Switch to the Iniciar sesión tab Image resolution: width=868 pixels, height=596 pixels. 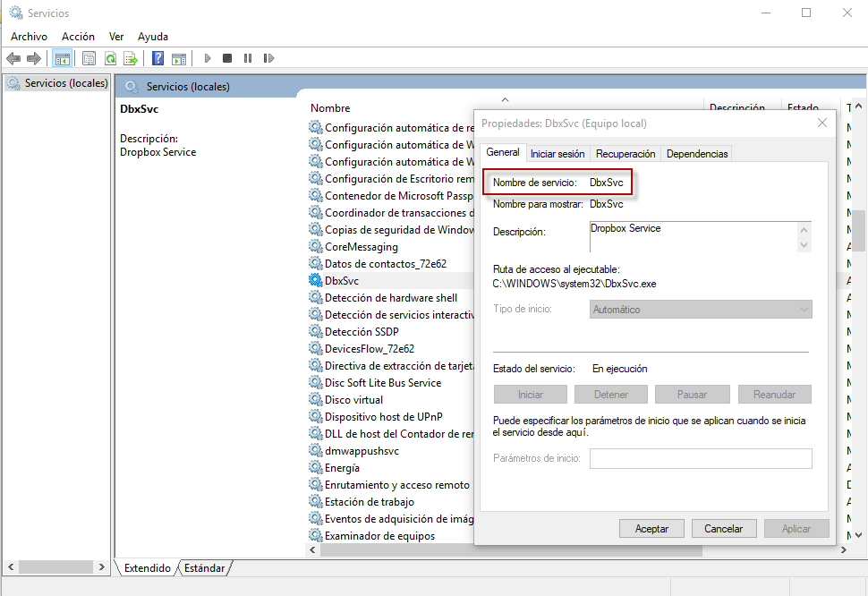(557, 154)
